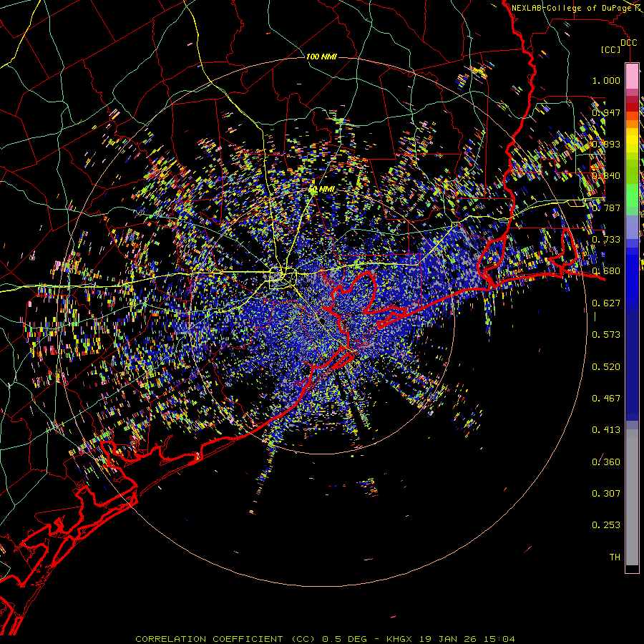The image size is (644, 644).
Task: Click the 0.360 scale value
Action: [x=606, y=462]
